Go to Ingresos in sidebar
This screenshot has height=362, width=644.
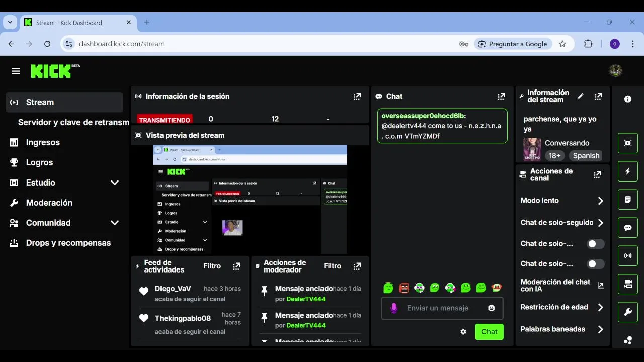coord(64,142)
